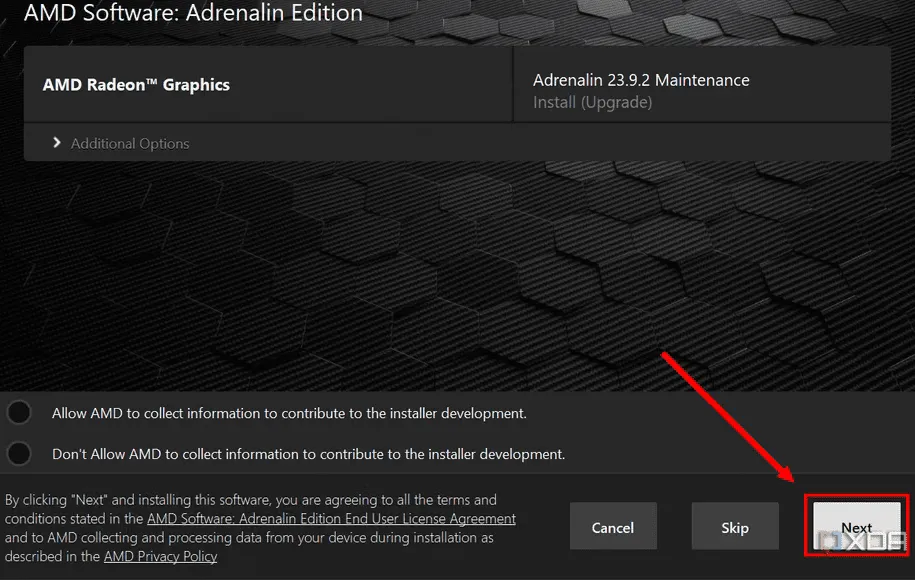Open the Adrenalin Edition End User License Agreement

coord(331,518)
